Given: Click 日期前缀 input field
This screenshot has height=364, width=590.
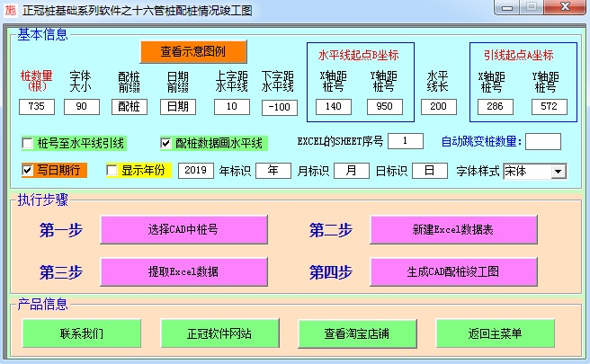Looking at the screenshot, I should (178, 107).
